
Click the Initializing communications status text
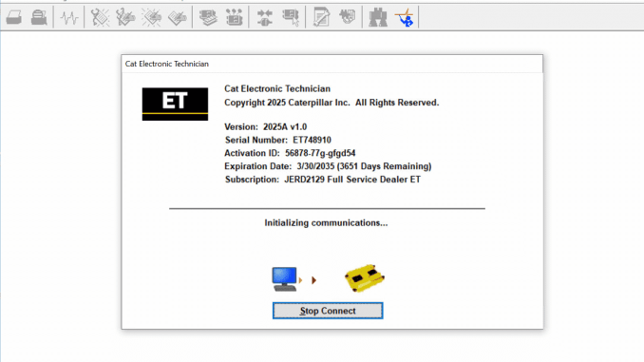tap(326, 222)
